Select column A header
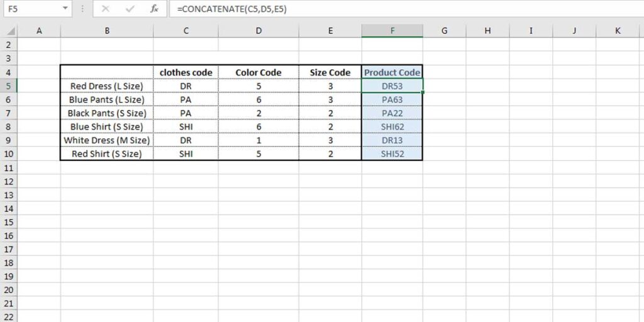 (39, 31)
